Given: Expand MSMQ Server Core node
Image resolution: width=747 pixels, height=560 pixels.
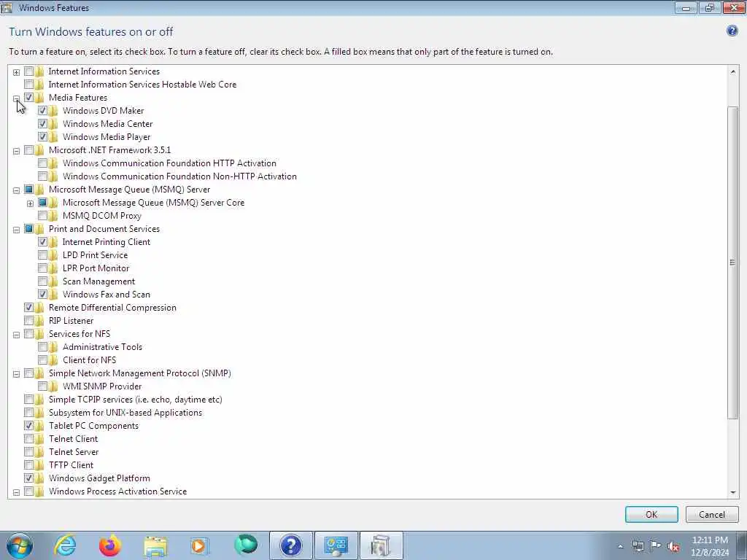Looking at the screenshot, I should [x=30, y=204].
